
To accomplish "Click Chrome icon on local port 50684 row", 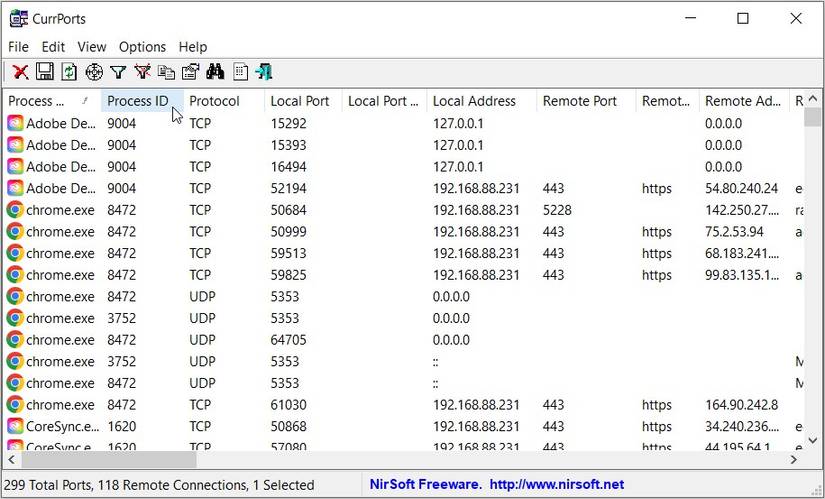I will pyautogui.click(x=15, y=210).
